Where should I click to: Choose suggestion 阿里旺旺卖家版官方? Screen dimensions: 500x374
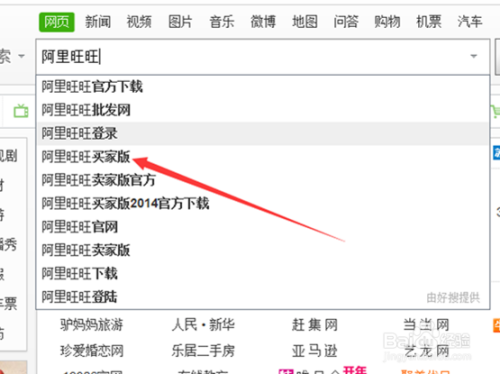[263, 180]
